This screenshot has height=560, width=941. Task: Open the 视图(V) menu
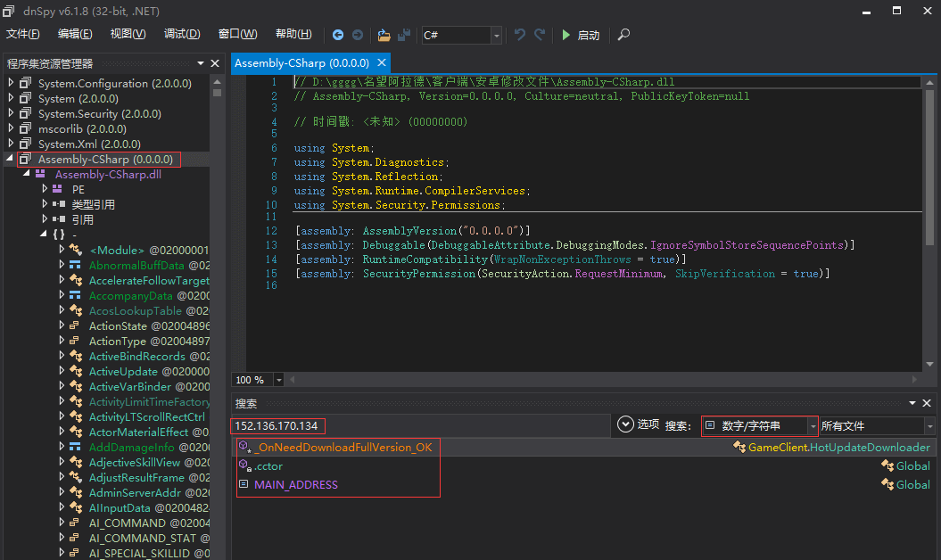point(128,34)
